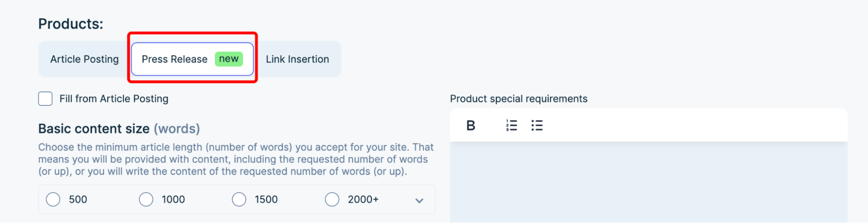This screenshot has width=868, height=223.
Task: Open the Press Release tab
Action: (x=175, y=59)
